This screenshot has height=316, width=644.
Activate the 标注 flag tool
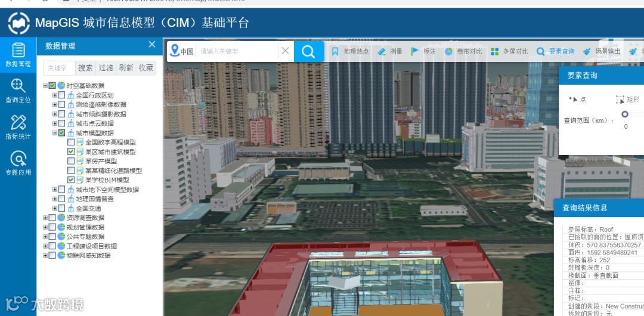(x=423, y=51)
